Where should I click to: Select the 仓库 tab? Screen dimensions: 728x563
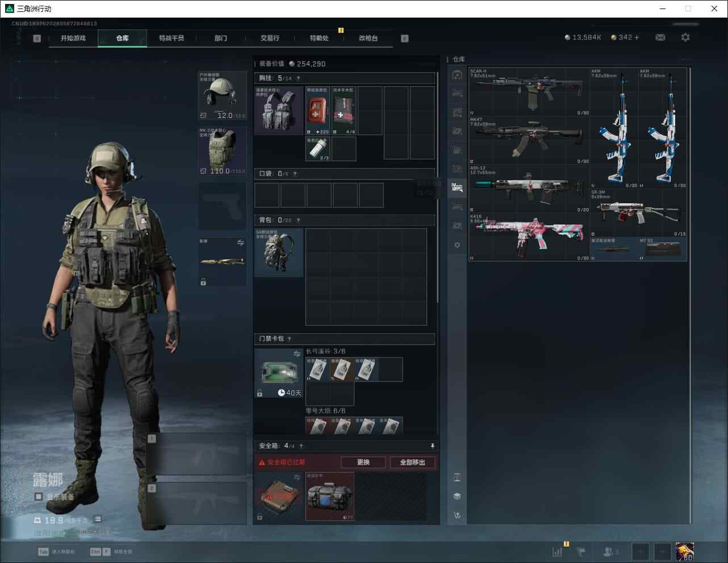[x=123, y=38]
